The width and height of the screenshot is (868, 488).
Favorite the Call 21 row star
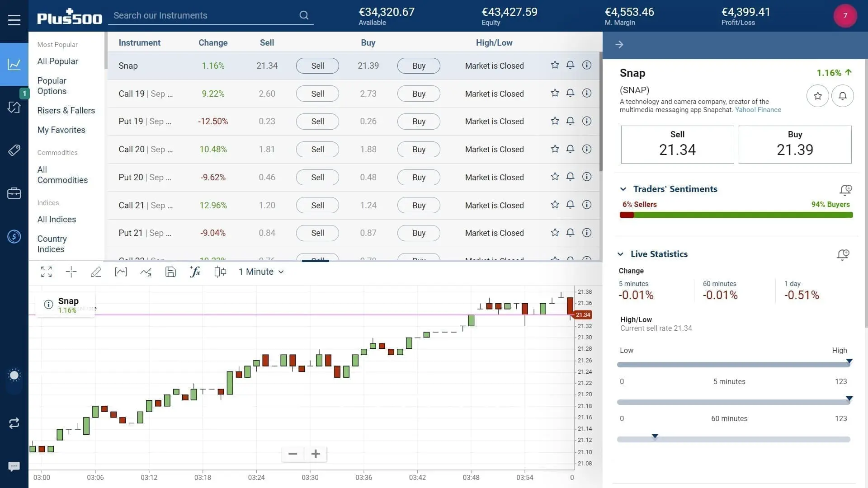pos(555,205)
